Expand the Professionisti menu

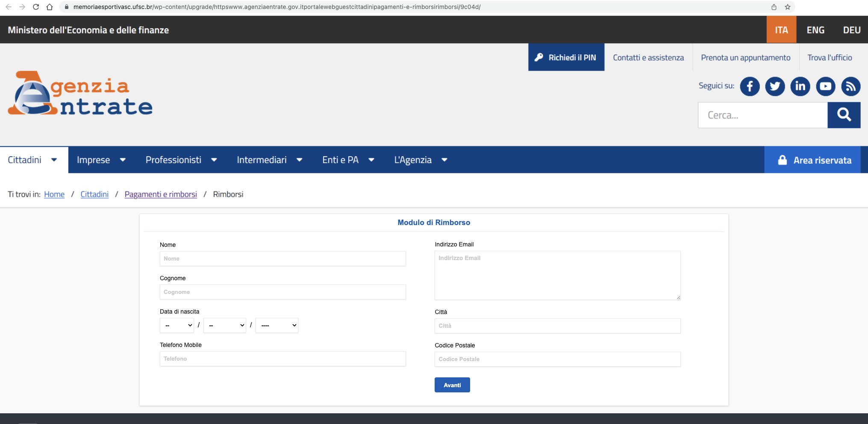point(181,160)
